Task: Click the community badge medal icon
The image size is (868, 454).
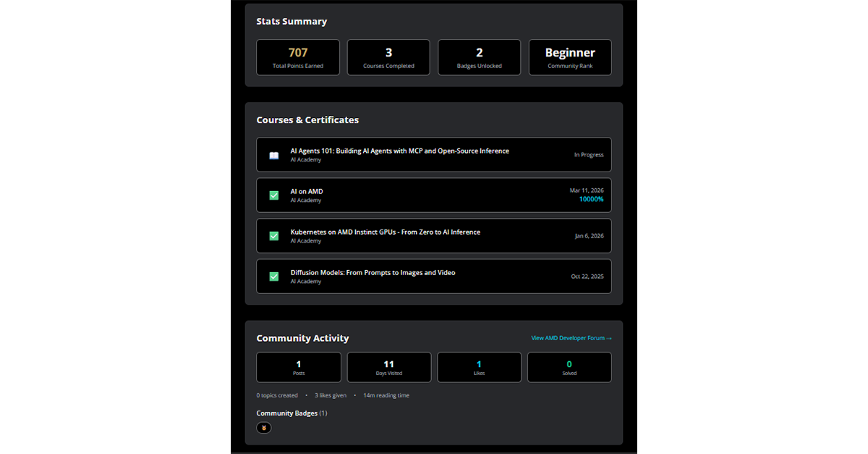Action: (263, 428)
